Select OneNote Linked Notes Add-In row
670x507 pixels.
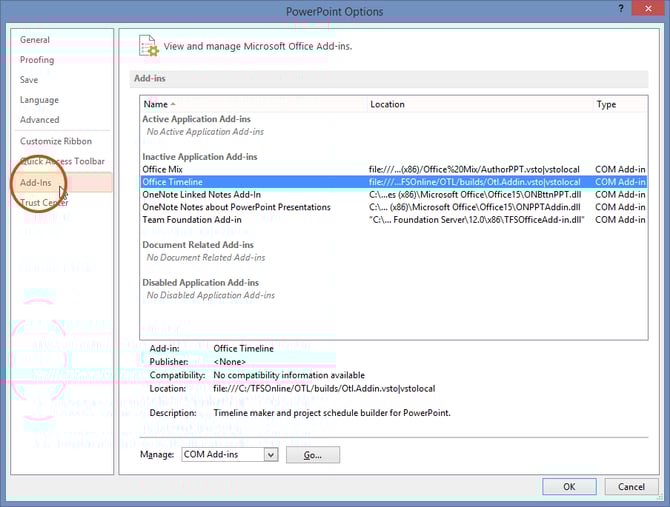click(201, 195)
